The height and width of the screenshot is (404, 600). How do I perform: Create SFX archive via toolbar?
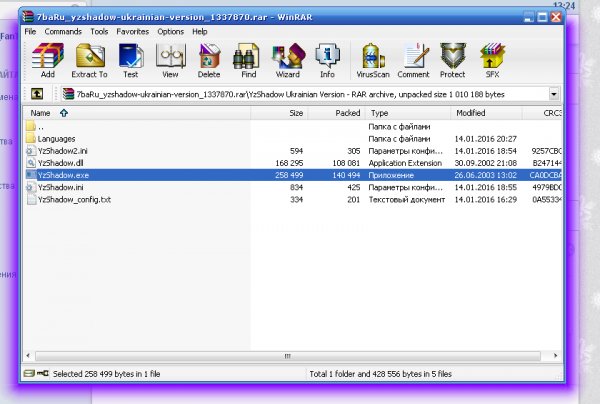coord(492,61)
